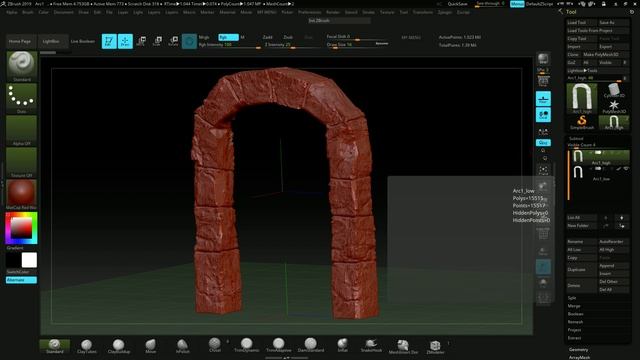Toggle Live Boolean mode
The image size is (640, 360).
click(83, 41)
